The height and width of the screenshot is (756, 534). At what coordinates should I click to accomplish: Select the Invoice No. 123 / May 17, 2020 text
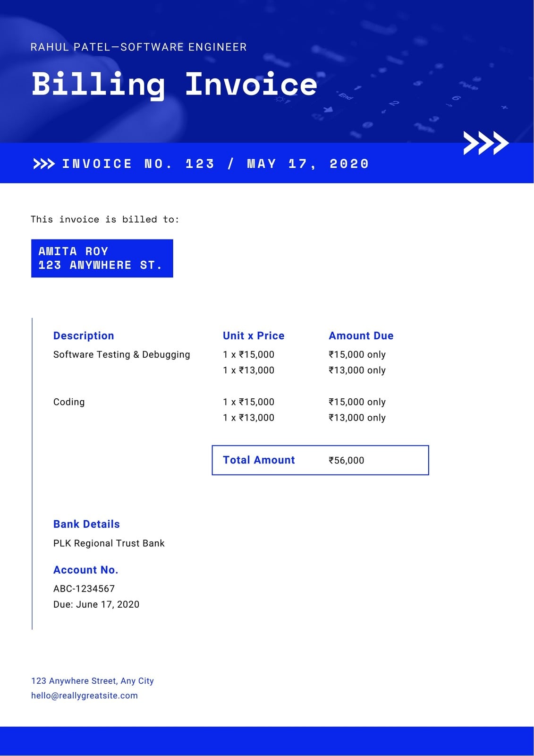pos(215,164)
